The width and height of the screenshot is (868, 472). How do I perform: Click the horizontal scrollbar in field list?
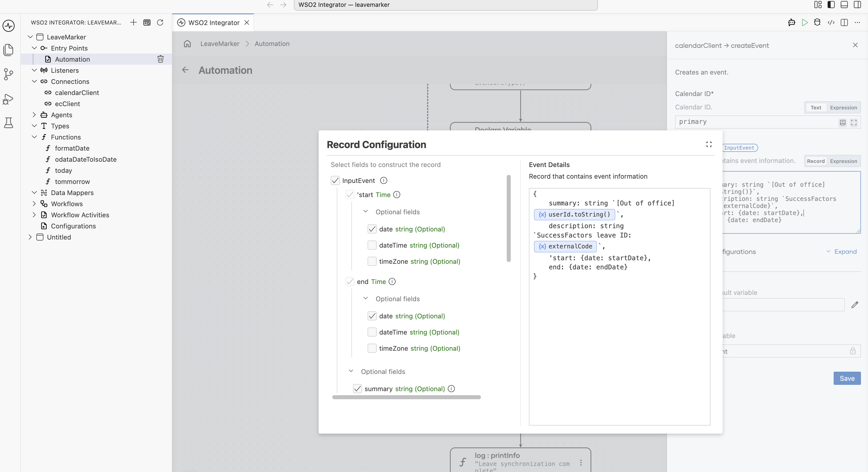click(406, 397)
